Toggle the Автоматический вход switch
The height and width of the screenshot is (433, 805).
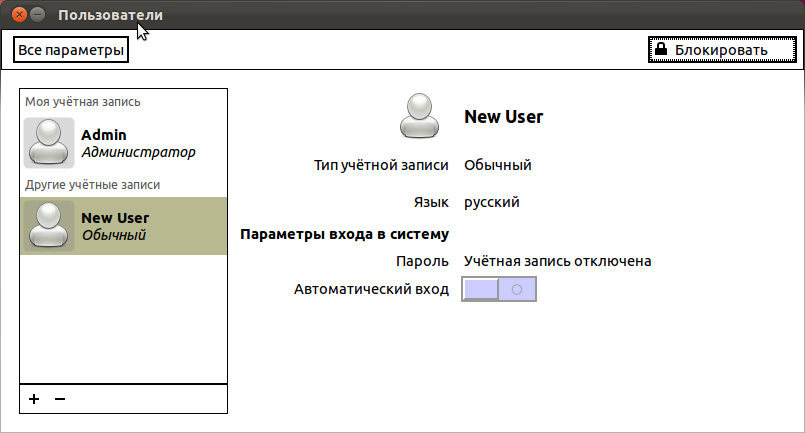pos(499,289)
